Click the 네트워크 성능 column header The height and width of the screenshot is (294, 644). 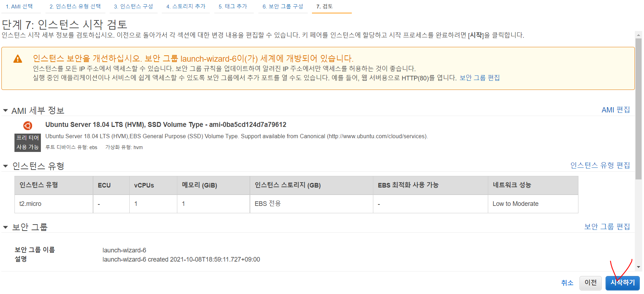(533, 185)
